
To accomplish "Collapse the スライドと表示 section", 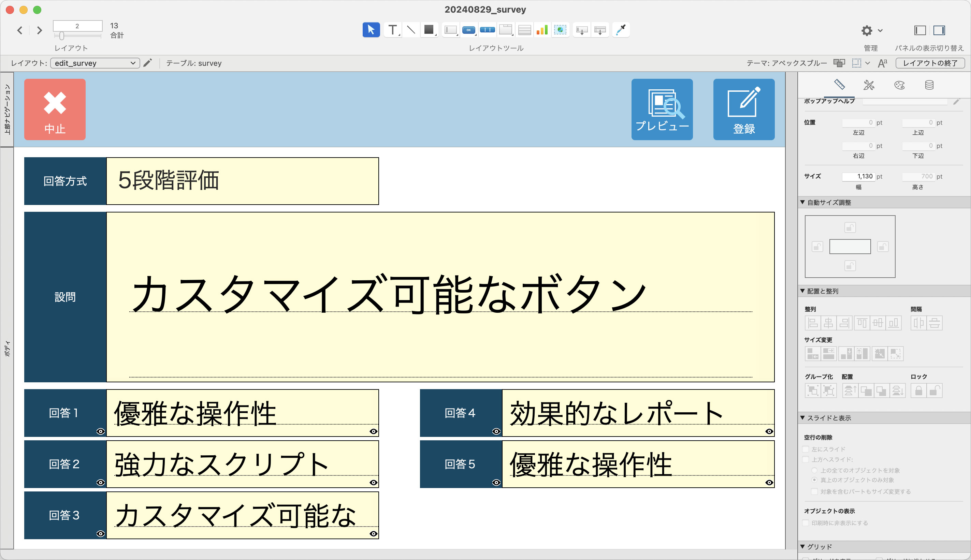I will (802, 418).
